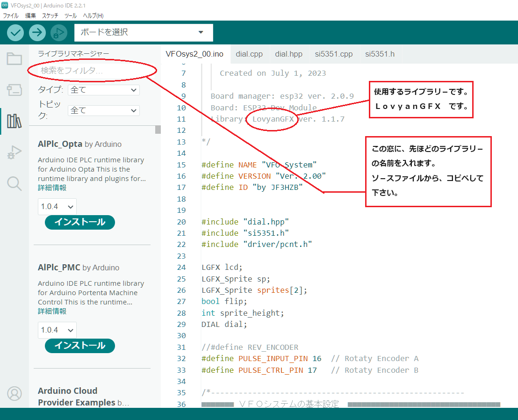518x420 pixels.
Task: Switch to the VFOsys2_00.ino tab
Action: tap(194, 54)
